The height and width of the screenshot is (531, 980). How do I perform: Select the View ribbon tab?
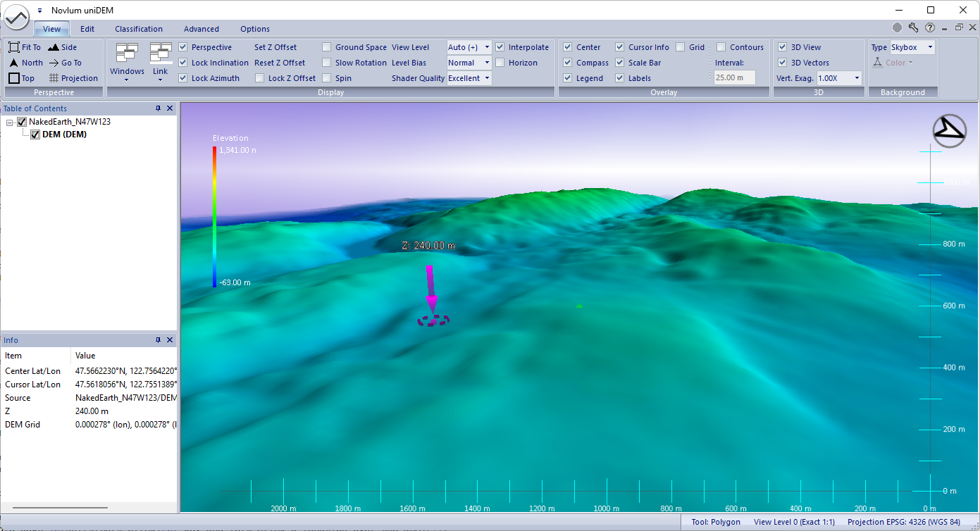pyautogui.click(x=51, y=29)
